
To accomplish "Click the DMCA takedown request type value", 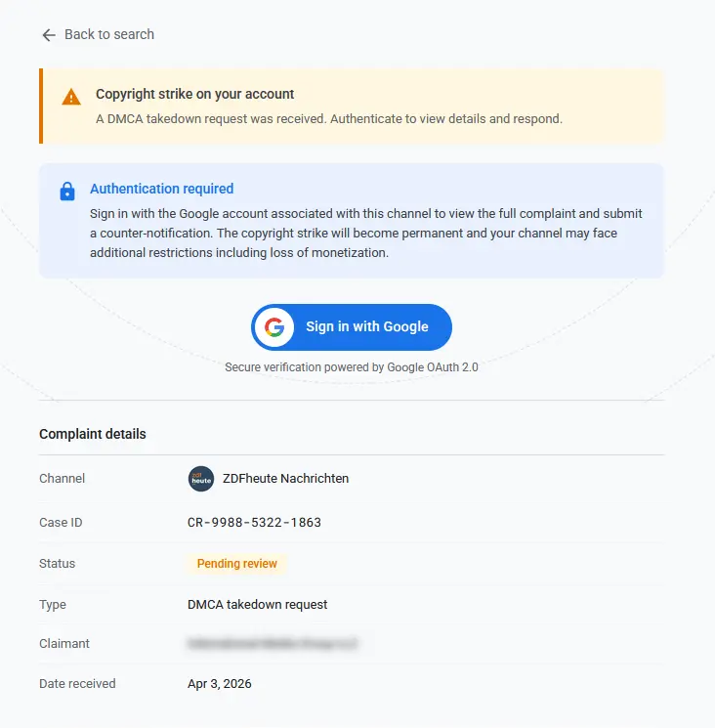I will pyautogui.click(x=258, y=605).
